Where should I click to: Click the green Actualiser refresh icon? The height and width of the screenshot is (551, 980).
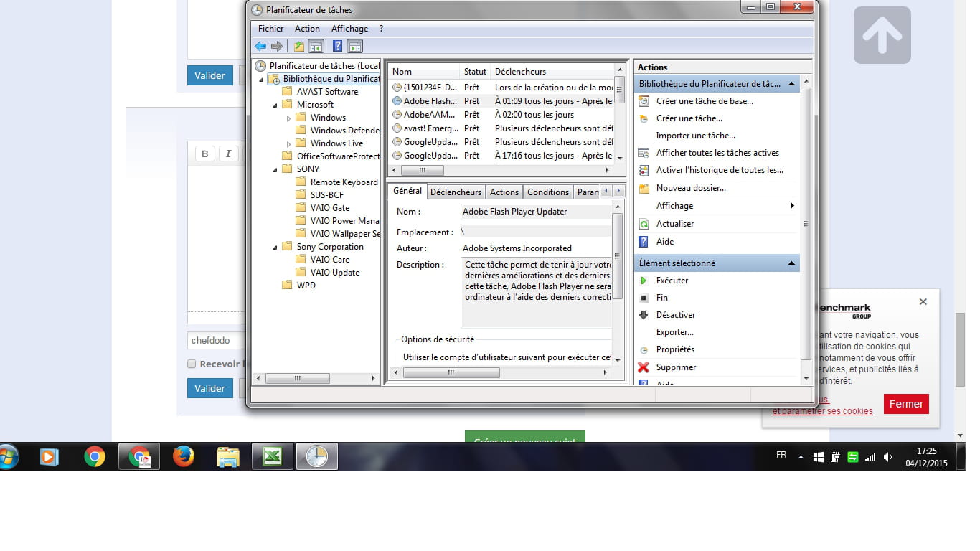[644, 224]
